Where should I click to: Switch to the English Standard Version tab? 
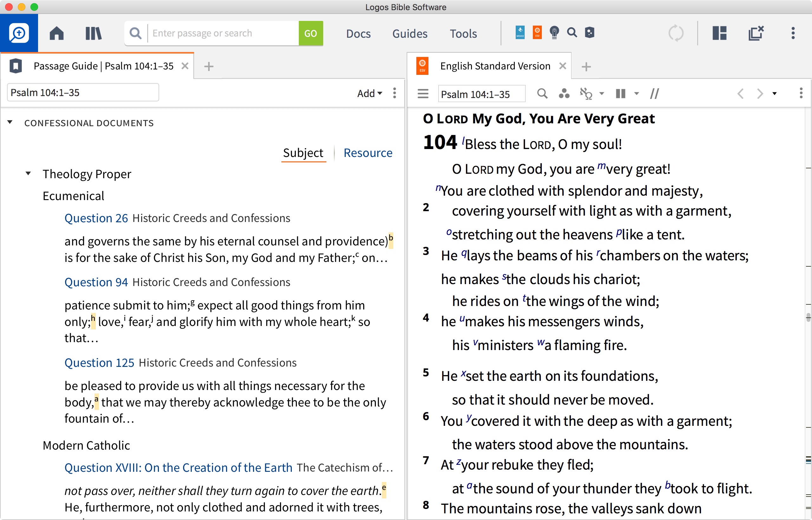point(495,66)
